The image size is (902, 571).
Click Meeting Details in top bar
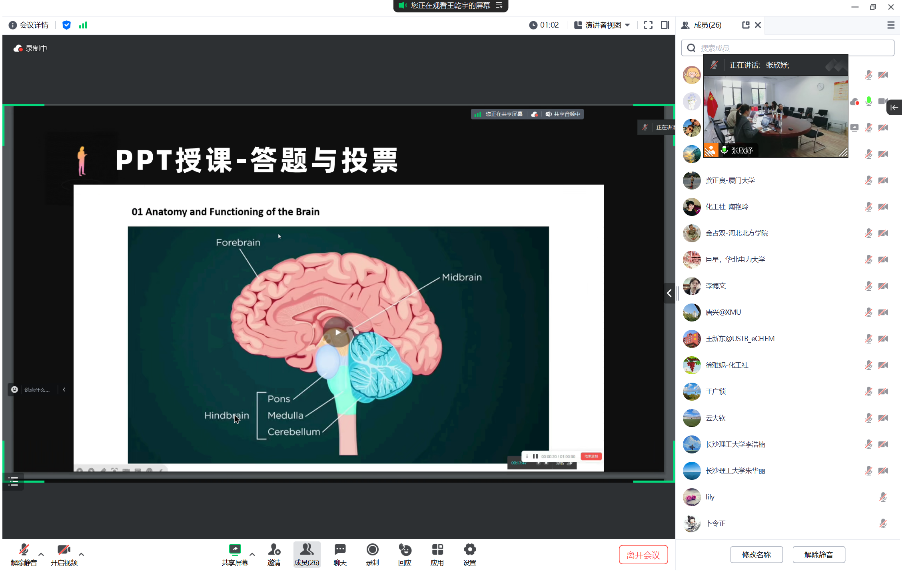click(28, 25)
